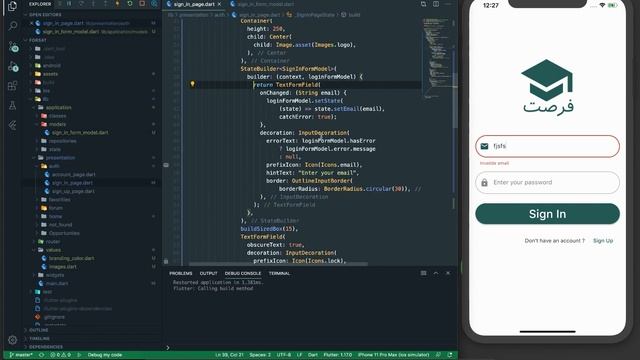Click the editor horizontal scrollbar
Screen dimensions: 640x360
pos(278,264)
